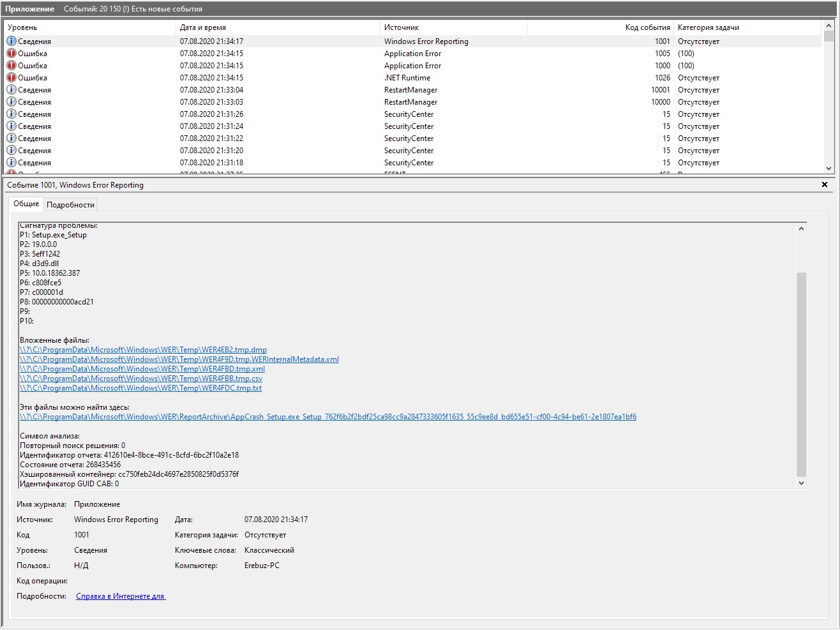Sort by Дата и время column header
840x630 pixels.
pyautogui.click(x=278, y=27)
